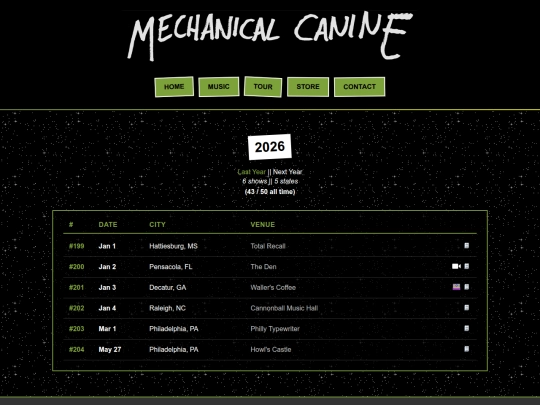
Task: Click the '6 shows || 5 states' text
Action: pos(270,181)
